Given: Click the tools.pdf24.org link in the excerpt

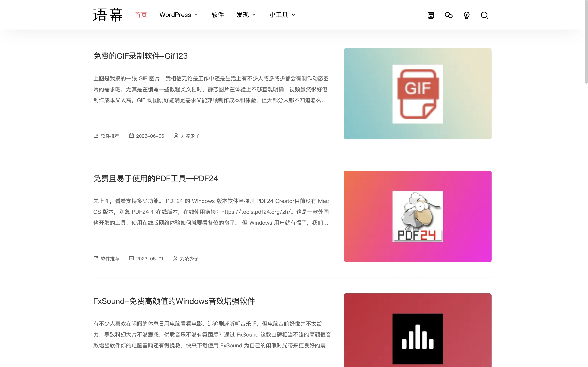Looking at the screenshot, I should click(256, 212).
